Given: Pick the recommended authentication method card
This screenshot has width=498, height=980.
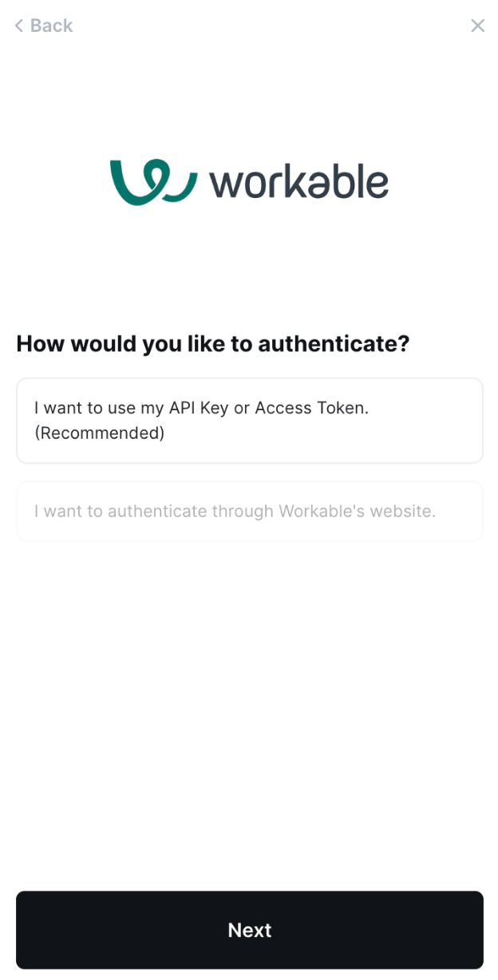Looking at the screenshot, I should tap(250, 421).
